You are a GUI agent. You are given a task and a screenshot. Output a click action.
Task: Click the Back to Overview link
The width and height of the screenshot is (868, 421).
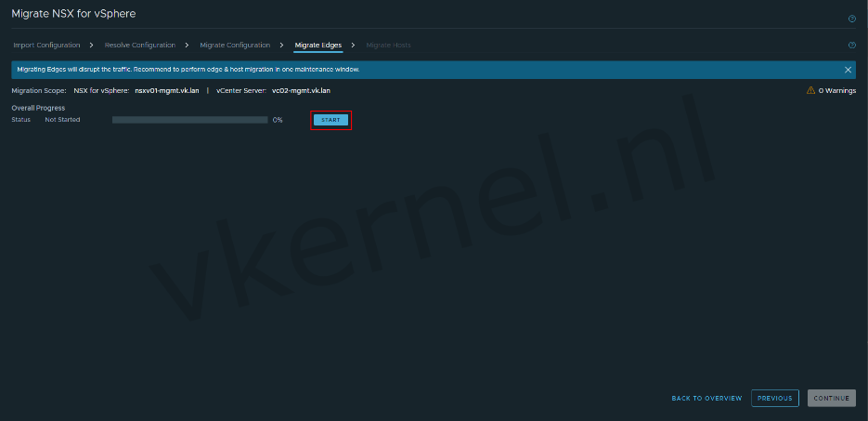click(706, 398)
